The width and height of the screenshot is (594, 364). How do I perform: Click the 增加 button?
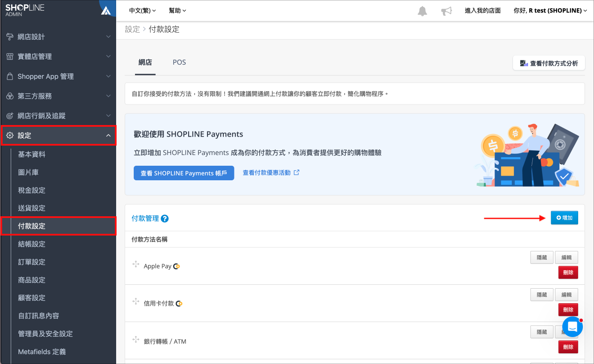pyautogui.click(x=564, y=218)
